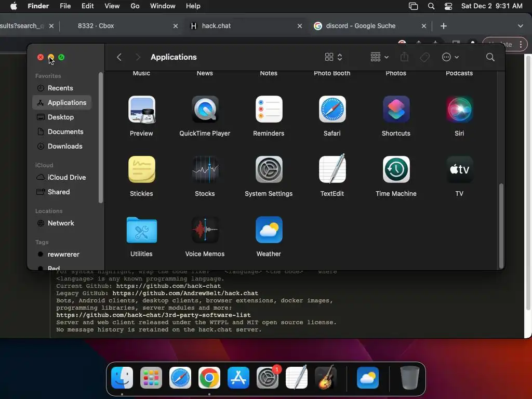Open Chrome from the Dock
This screenshot has height=399, width=532.
(209, 378)
